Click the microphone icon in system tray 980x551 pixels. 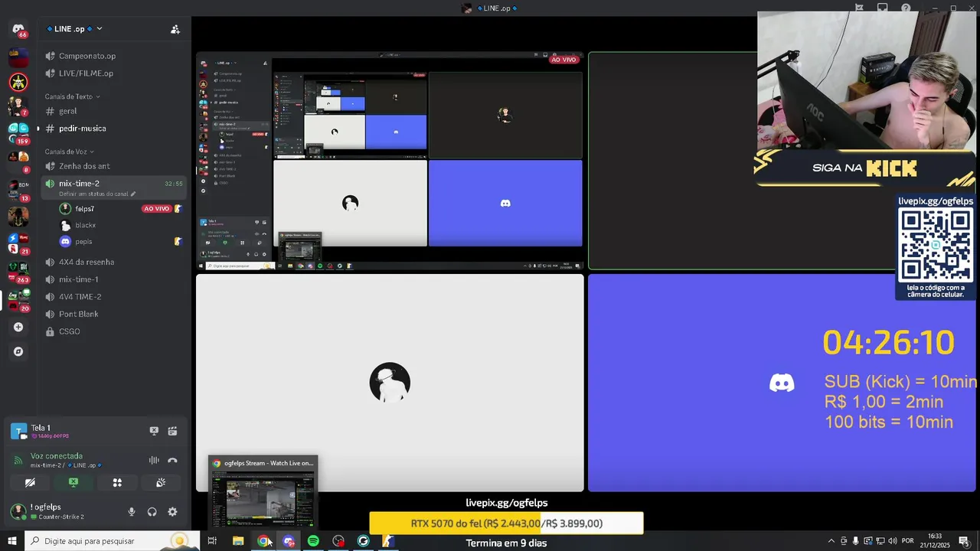pos(856,541)
